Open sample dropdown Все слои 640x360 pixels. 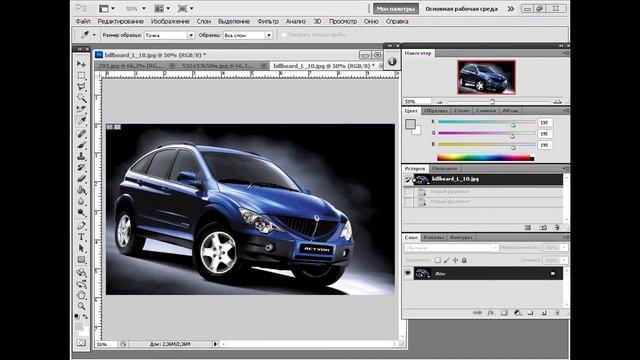tap(269, 36)
